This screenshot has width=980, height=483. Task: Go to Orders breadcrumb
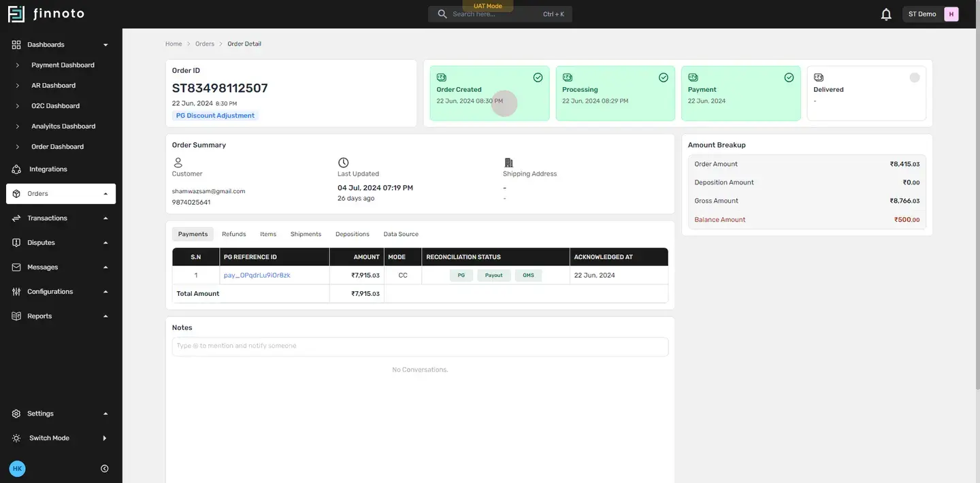click(205, 44)
